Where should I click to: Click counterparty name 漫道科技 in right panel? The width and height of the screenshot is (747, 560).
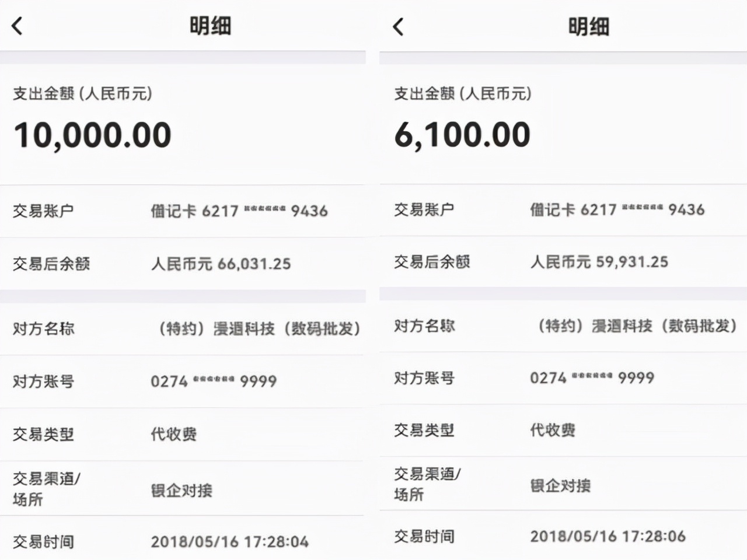tap(638, 325)
